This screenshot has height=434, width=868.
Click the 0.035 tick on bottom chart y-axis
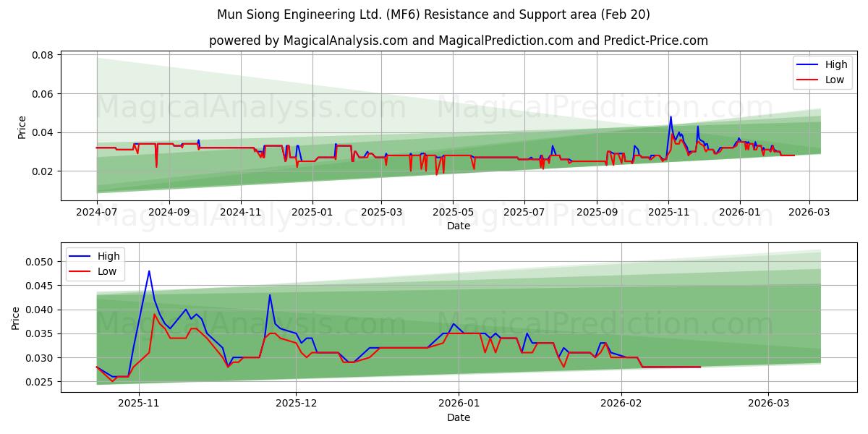click(40, 334)
